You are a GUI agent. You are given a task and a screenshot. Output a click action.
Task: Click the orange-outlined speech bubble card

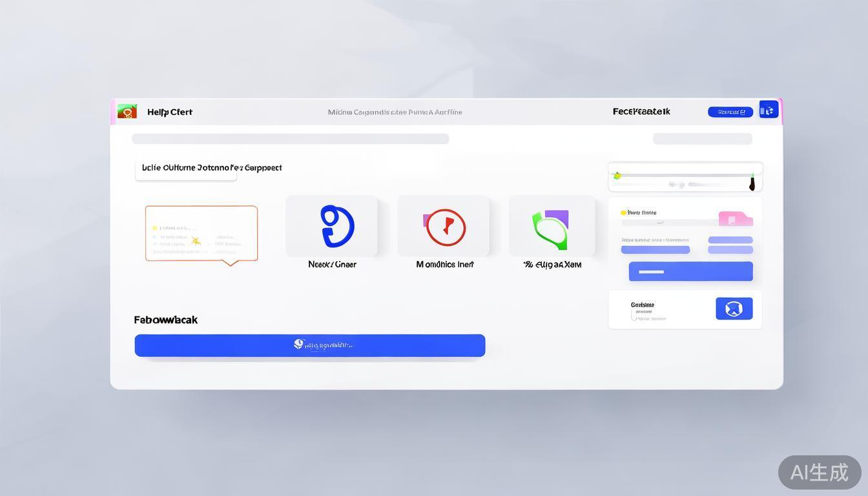201,233
